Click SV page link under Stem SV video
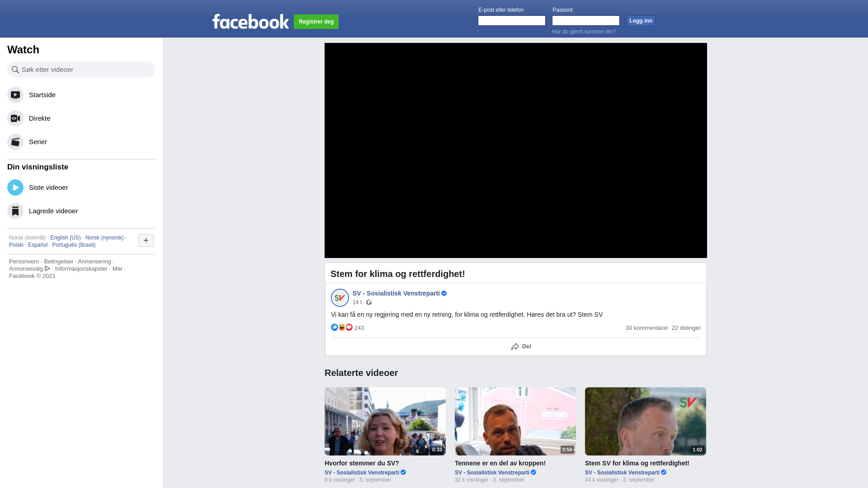The width and height of the screenshot is (868, 488). pyautogui.click(x=622, y=473)
